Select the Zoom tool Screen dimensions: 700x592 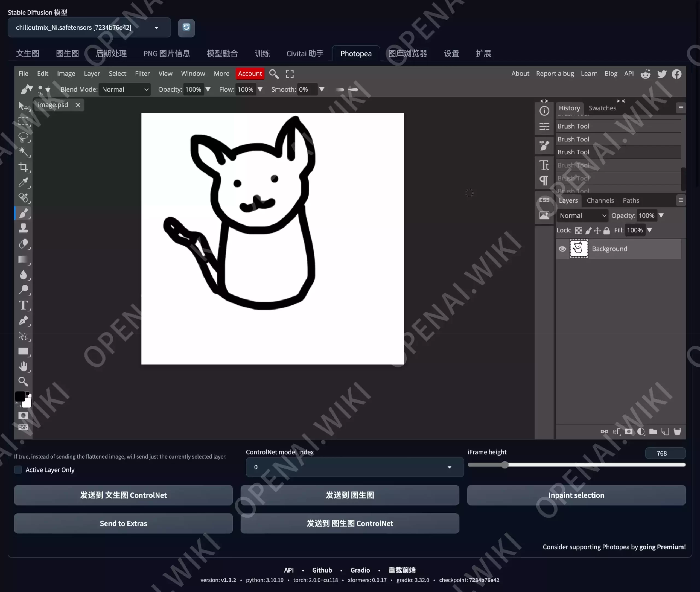click(24, 381)
